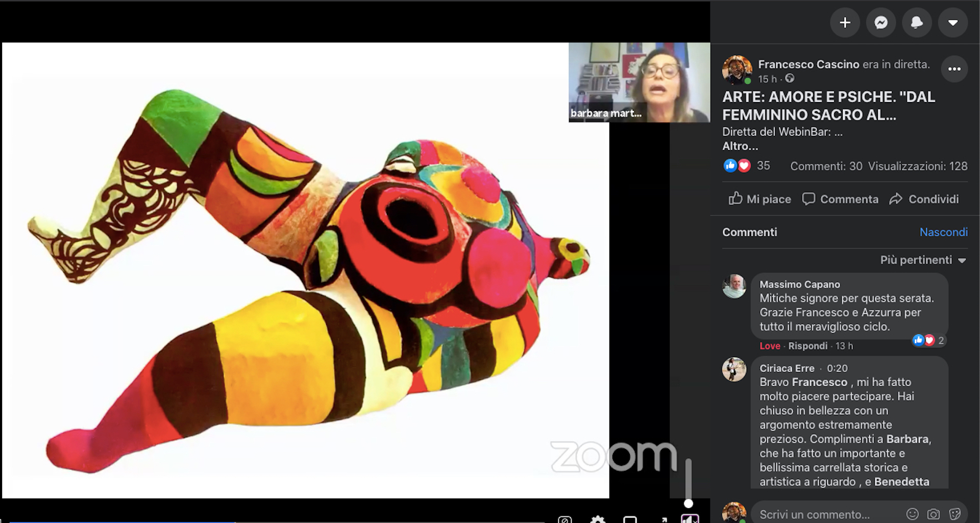
Task: Click the expand video arrow icon
Action: (664, 520)
